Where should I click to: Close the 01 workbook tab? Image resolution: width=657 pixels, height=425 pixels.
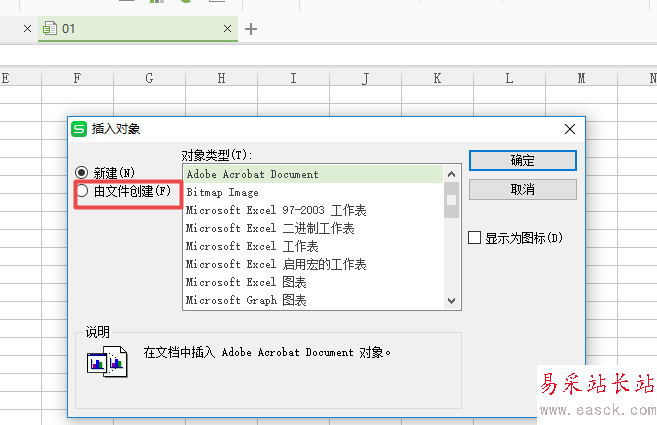(228, 29)
